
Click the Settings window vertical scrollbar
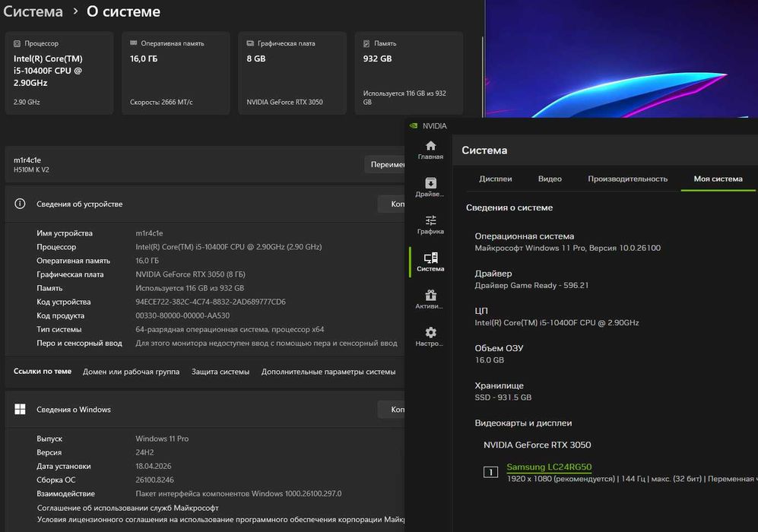(483, 78)
